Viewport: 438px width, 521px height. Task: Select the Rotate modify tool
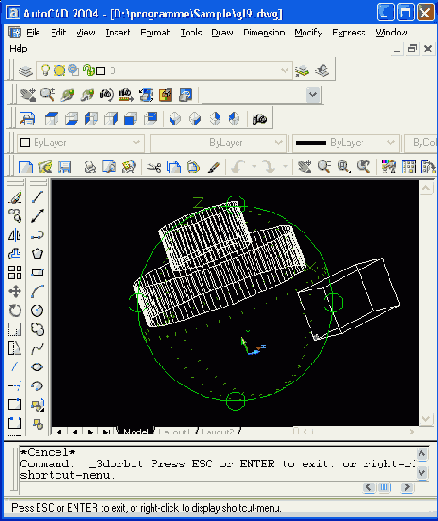(14, 311)
